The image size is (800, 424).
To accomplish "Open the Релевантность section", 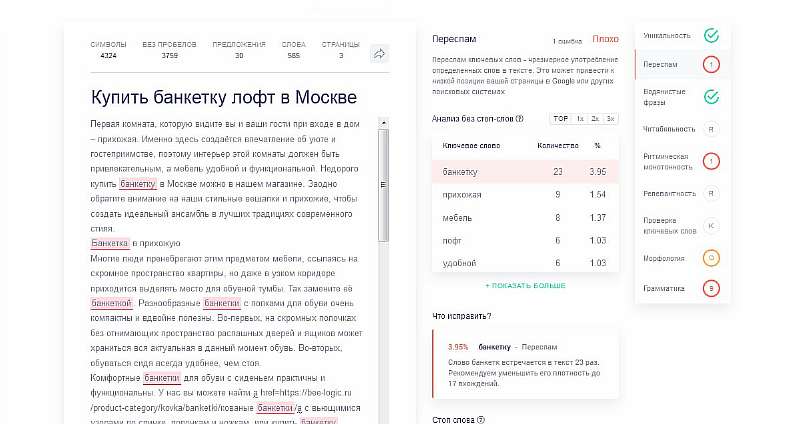I will (669, 193).
